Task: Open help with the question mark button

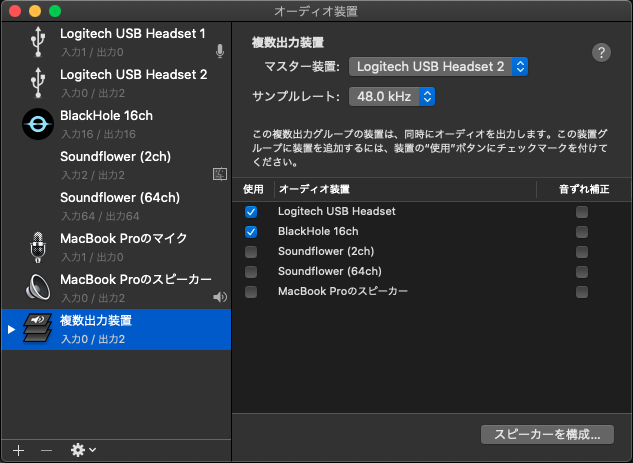Action: tap(601, 52)
